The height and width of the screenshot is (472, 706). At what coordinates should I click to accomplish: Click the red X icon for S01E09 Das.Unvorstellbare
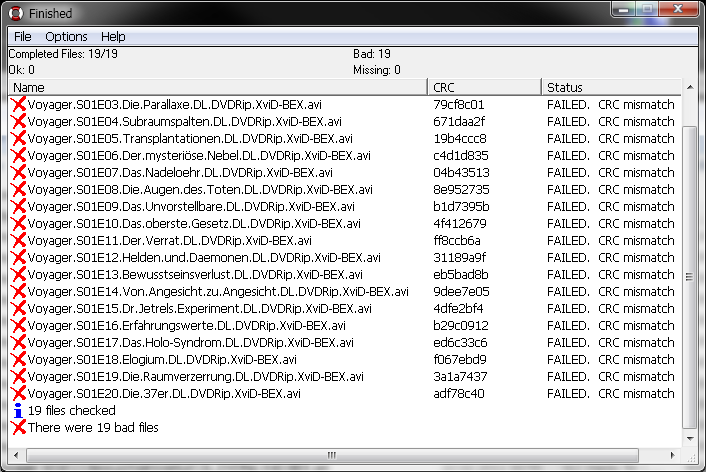pos(18,207)
